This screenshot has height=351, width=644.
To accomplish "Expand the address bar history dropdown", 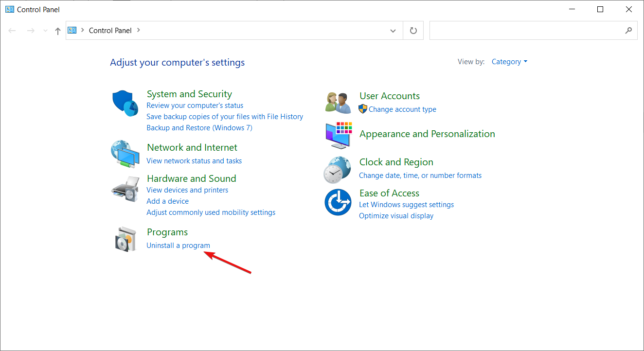I will tap(393, 30).
